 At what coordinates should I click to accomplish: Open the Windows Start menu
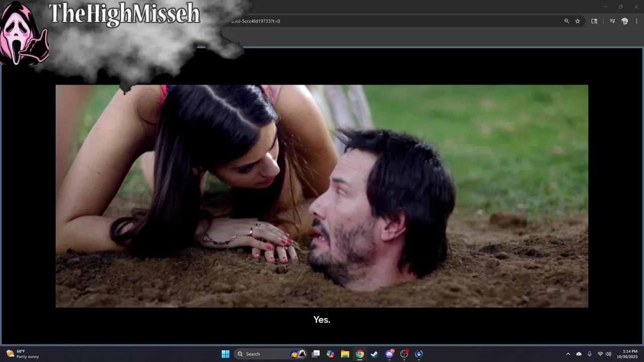click(x=225, y=354)
